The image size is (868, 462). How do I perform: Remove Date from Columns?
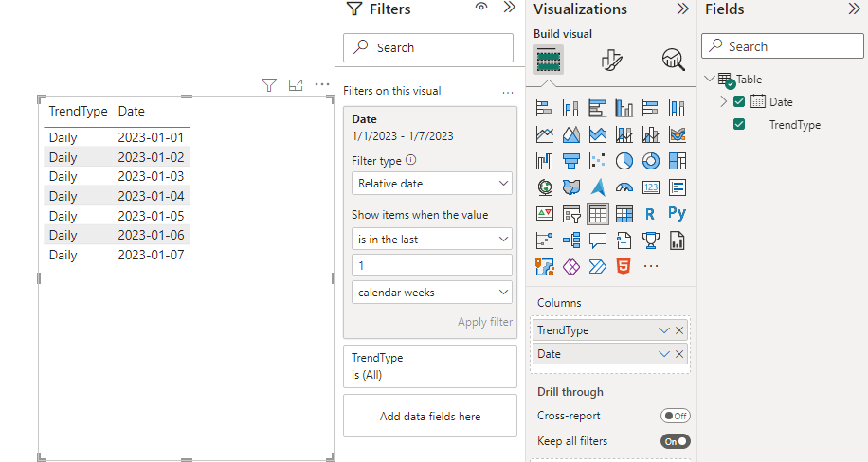[x=679, y=354]
